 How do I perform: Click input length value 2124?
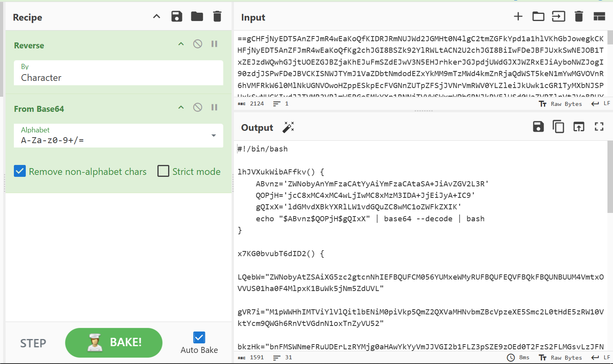point(257,103)
